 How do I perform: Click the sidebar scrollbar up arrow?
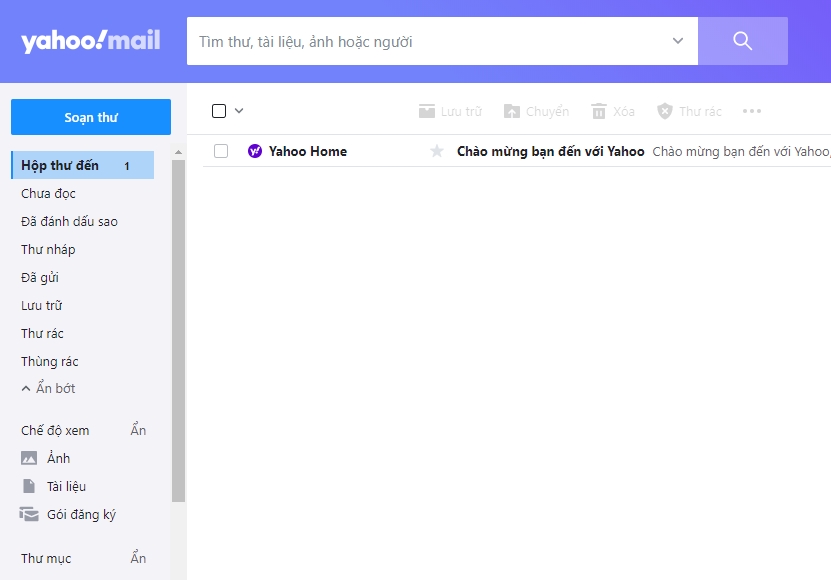179,153
